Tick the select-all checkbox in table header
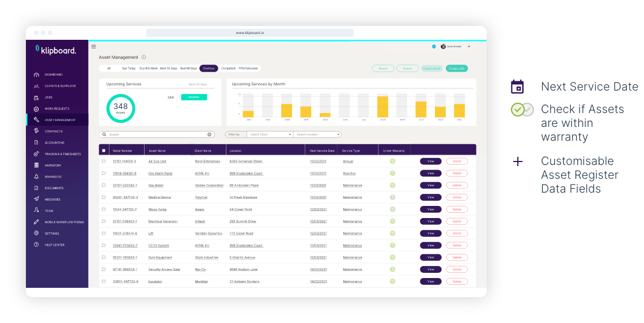 click(x=104, y=151)
